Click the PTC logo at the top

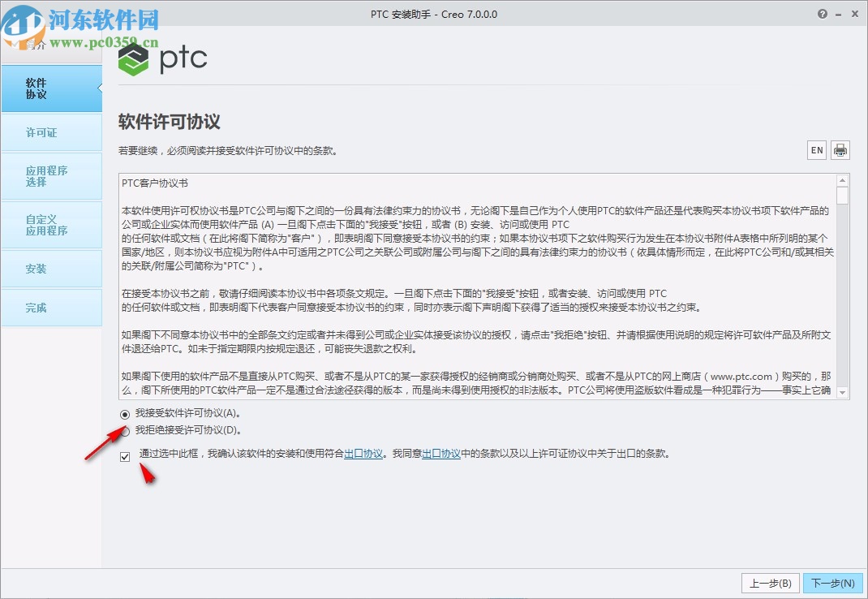162,59
